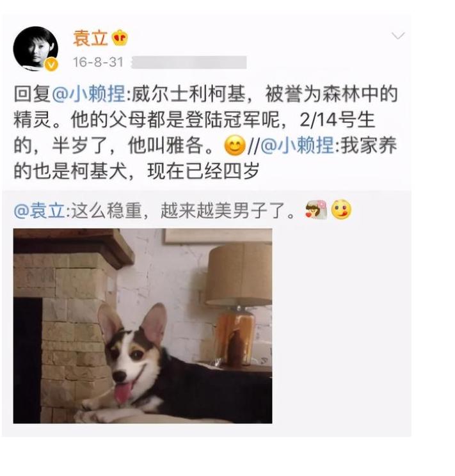Click the 16-8-31 post date
The image size is (455, 476).
point(98,62)
